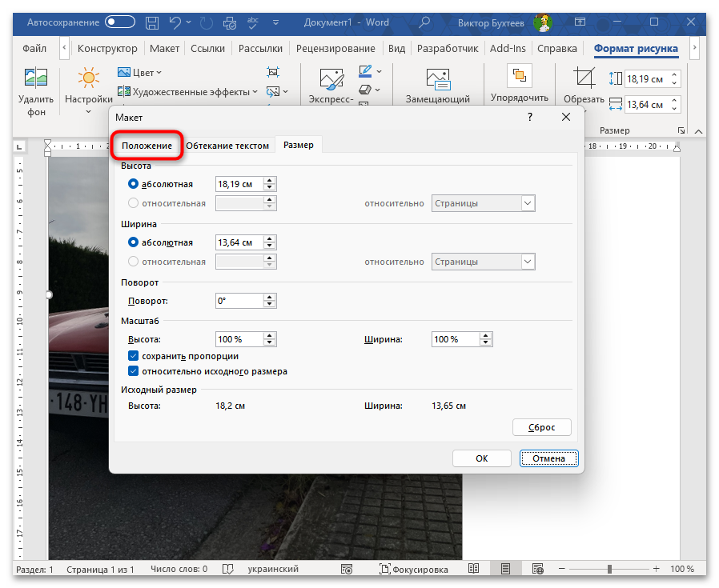Toggle AutoSave (Автосохранение) switch
This screenshot has width=719, height=588.
[120, 22]
